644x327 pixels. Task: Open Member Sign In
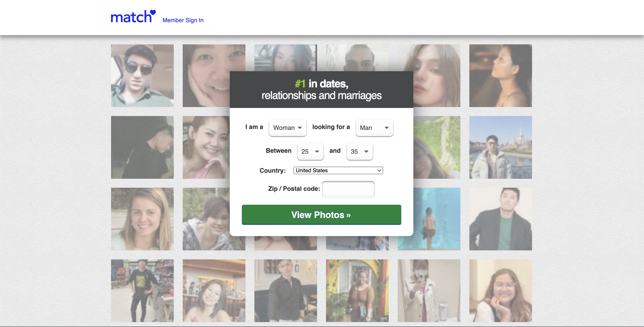(183, 20)
